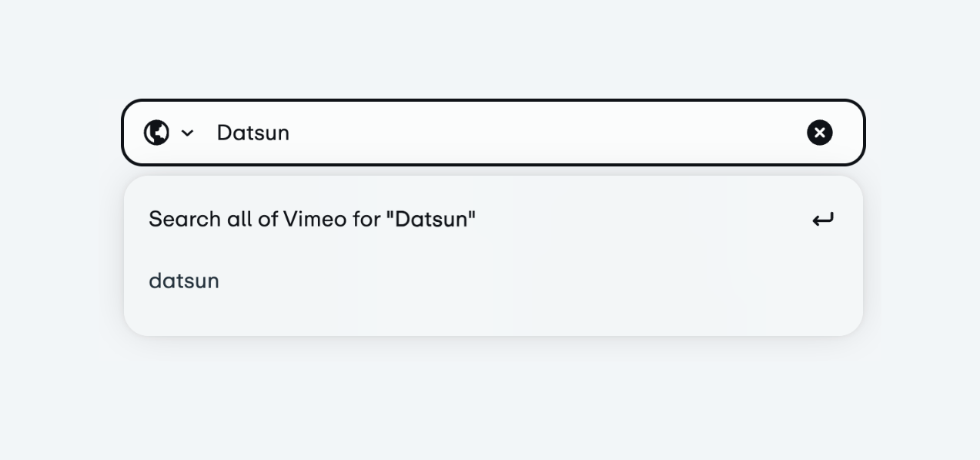Clear the search text with X button
980x460 pixels.
point(819,133)
